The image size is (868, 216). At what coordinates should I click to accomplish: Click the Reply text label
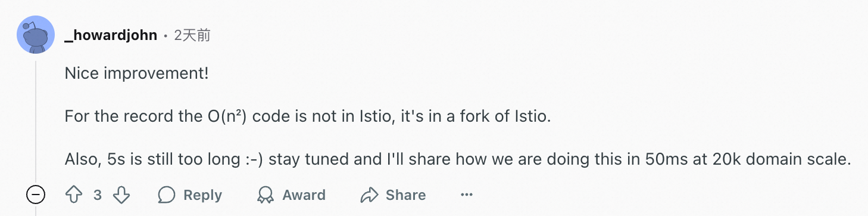point(203,195)
